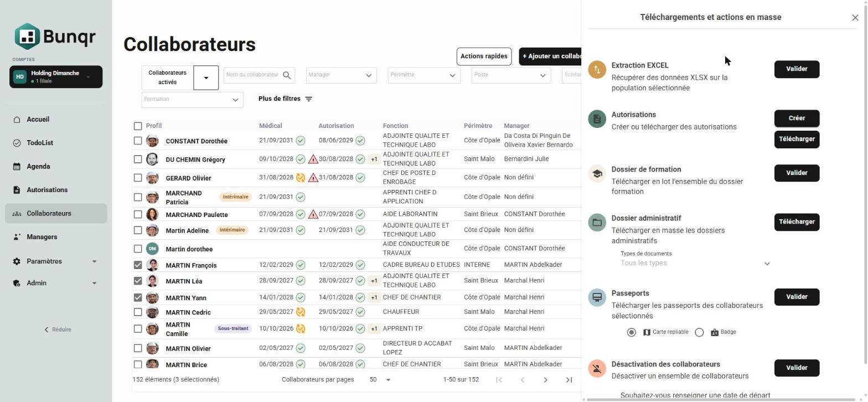Select the Carte repliable radio option
The width and height of the screenshot is (868, 402).
[631, 333]
